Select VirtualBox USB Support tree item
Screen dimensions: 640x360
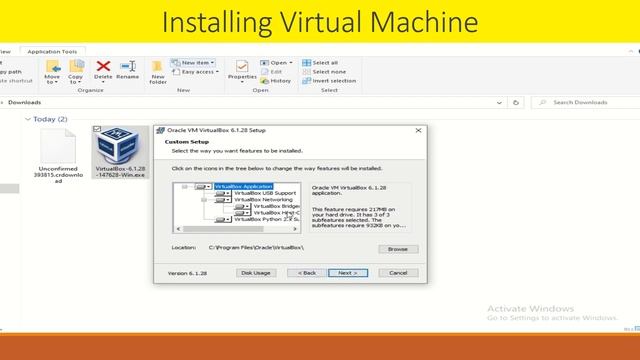265,193
